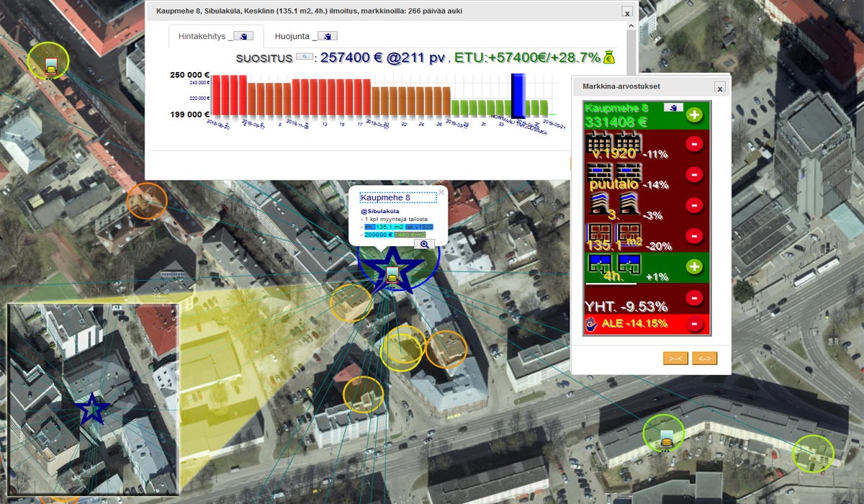Click the 200000 € price in map popup
The height and width of the screenshot is (504, 864).
(x=378, y=235)
